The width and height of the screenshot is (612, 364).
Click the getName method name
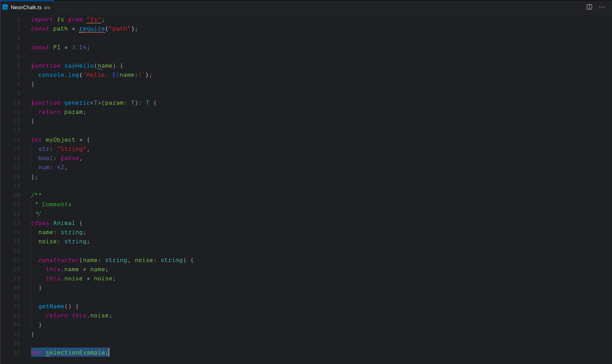(51, 306)
